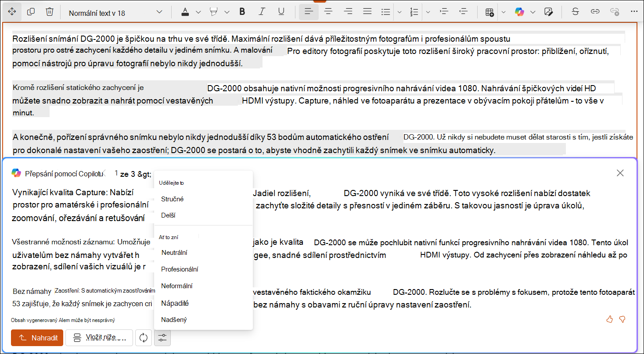The image size is (644, 354).
Task: Click the image edit pencil icon
Action: (x=548, y=12)
